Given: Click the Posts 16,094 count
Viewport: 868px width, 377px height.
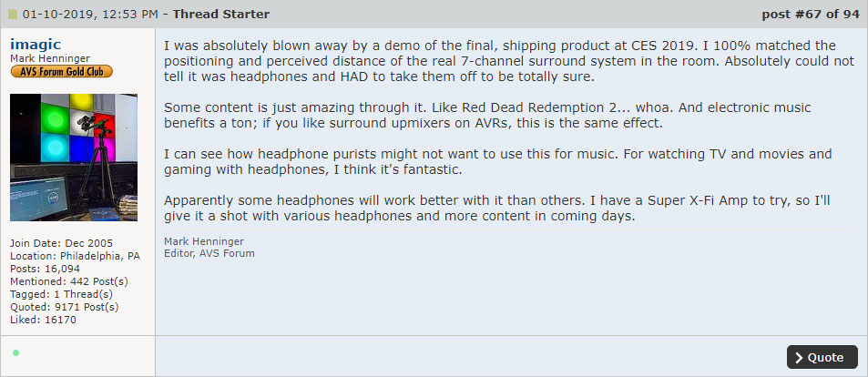Looking at the screenshot, I should click(x=46, y=269).
